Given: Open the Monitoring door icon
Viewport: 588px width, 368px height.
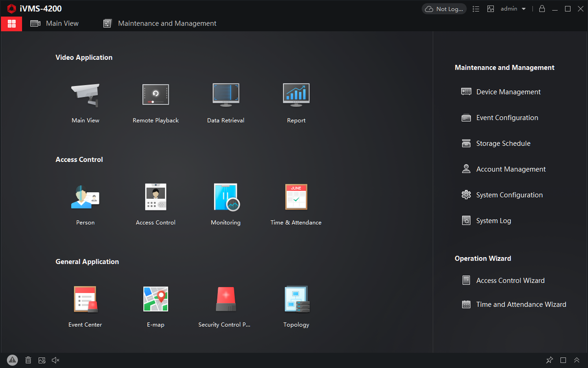Looking at the screenshot, I should coord(226,197).
